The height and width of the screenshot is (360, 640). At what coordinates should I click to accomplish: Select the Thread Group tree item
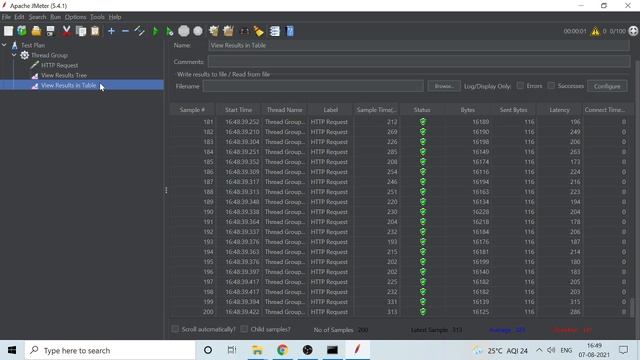tap(49, 55)
